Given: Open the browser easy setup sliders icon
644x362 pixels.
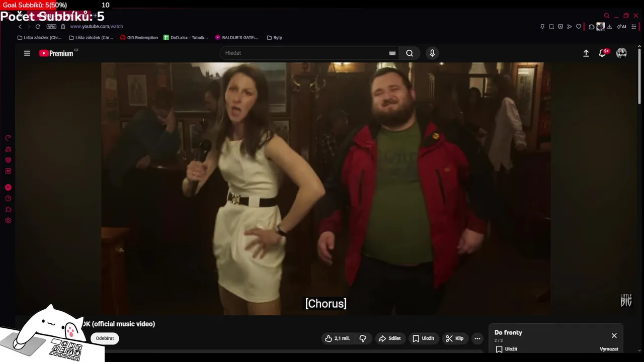Looking at the screenshot, I should pos(634,27).
